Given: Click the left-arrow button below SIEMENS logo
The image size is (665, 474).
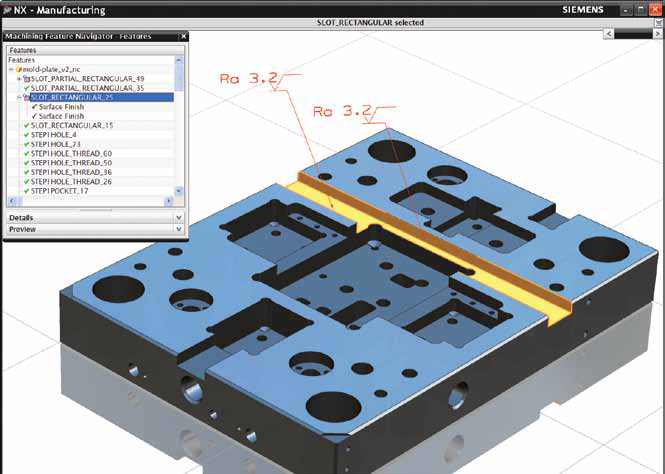Looking at the screenshot, I should (x=609, y=33).
